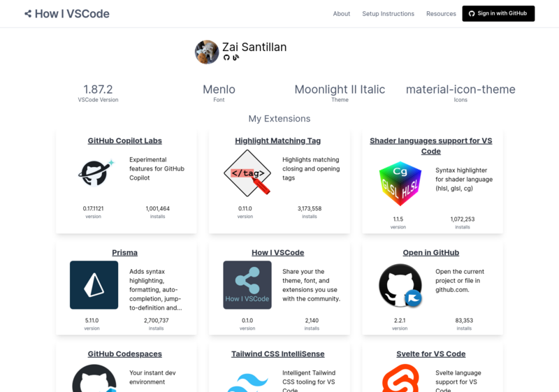Viewport: 559px width, 392px height.
Task: Open the Highlight Matching Tag title link
Action: point(277,140)
